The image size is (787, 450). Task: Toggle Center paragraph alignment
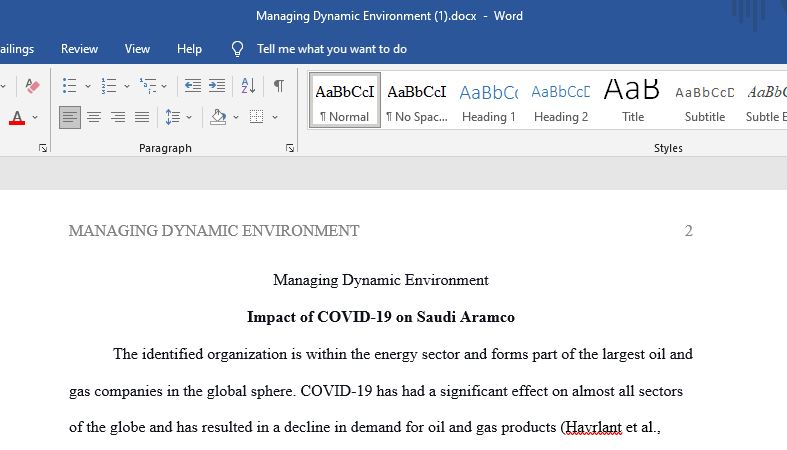(94, 117)
